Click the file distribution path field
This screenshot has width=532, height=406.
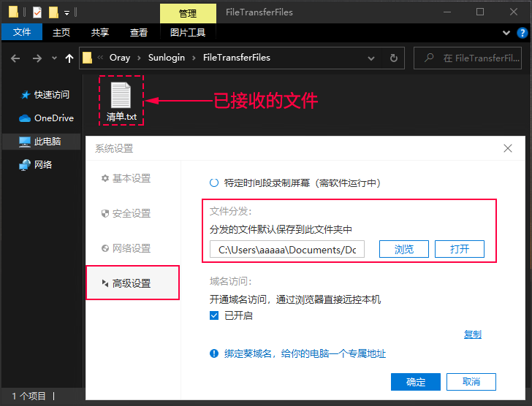(286, 250)
